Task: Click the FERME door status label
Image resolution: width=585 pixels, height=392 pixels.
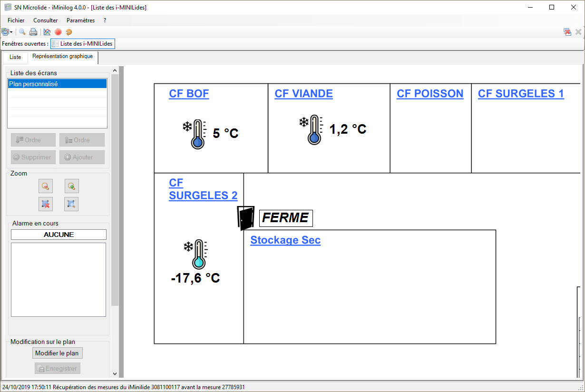Action: pyautogui.click(x=286, y=218)
